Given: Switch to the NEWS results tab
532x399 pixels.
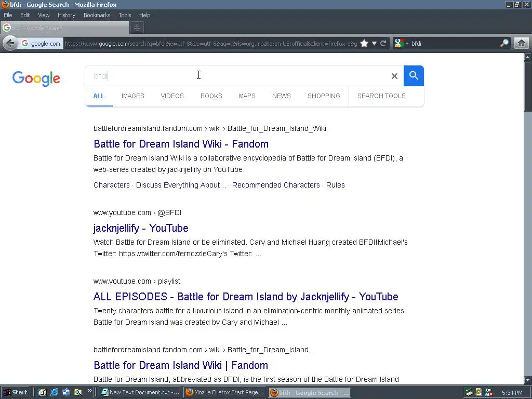Looking at the screenshot, I should coord(281,96).
